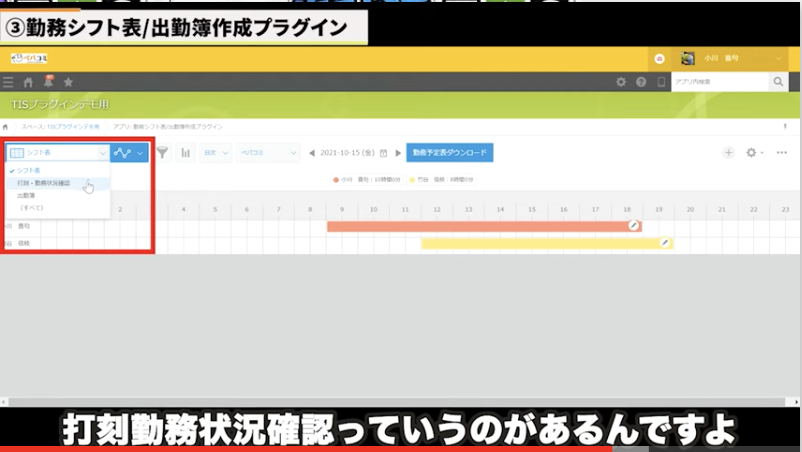Screen dimensions: 802x452
Task: Open the hamburger menu in header
Action: 9,82
